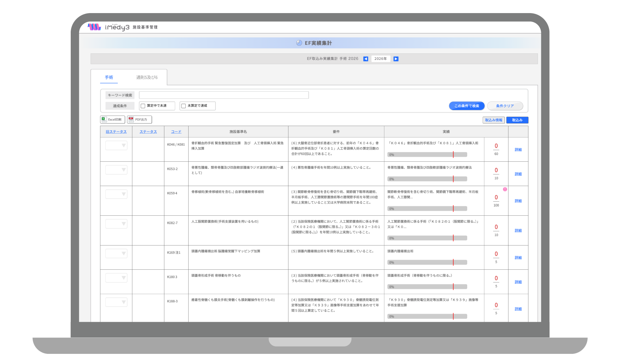Open 詳細 link for K082-7 row

pos(518,231)
